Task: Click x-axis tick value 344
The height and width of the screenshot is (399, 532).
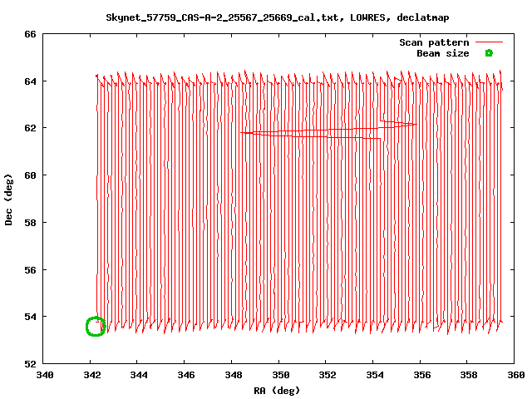Action: 139,375
